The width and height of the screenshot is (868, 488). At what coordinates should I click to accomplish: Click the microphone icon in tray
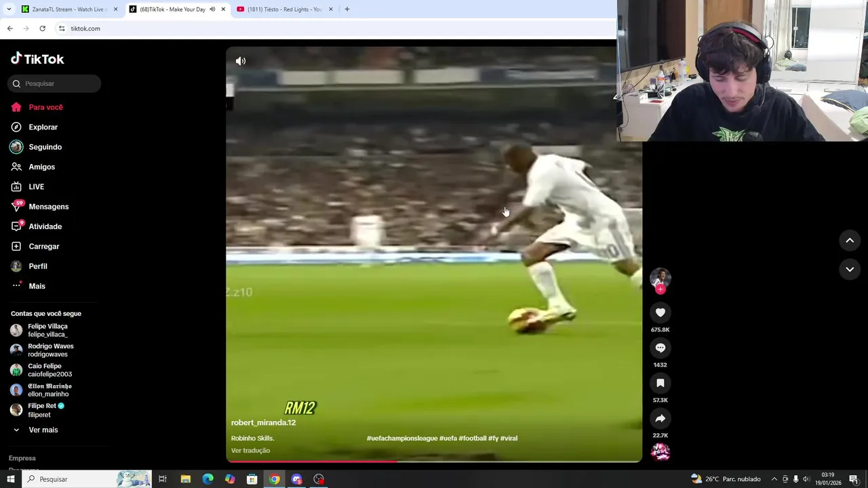coord(795,479)
